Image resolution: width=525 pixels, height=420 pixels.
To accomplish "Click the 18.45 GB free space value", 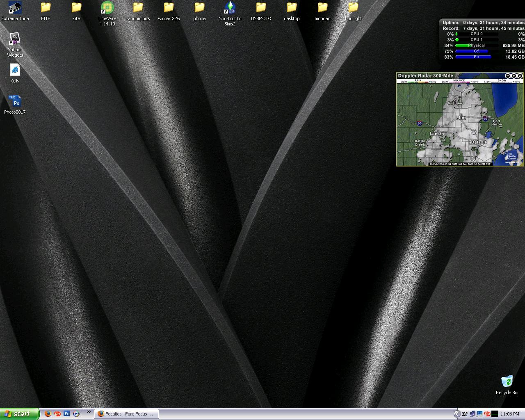I will tap(515, 57).
